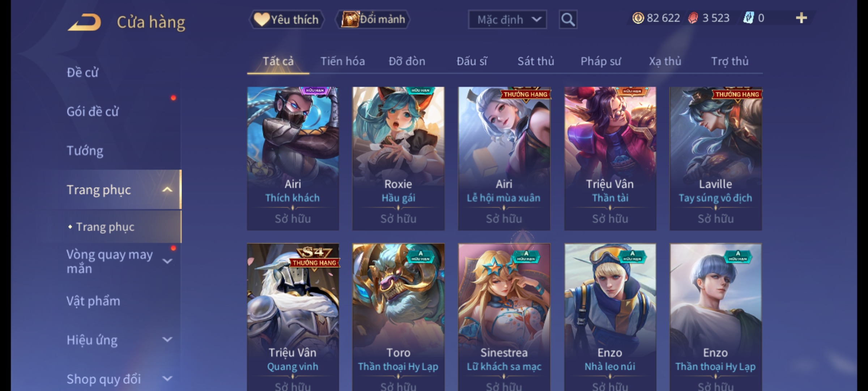Open Đổi mảnh shard exchange button

[x=373, y=20]
